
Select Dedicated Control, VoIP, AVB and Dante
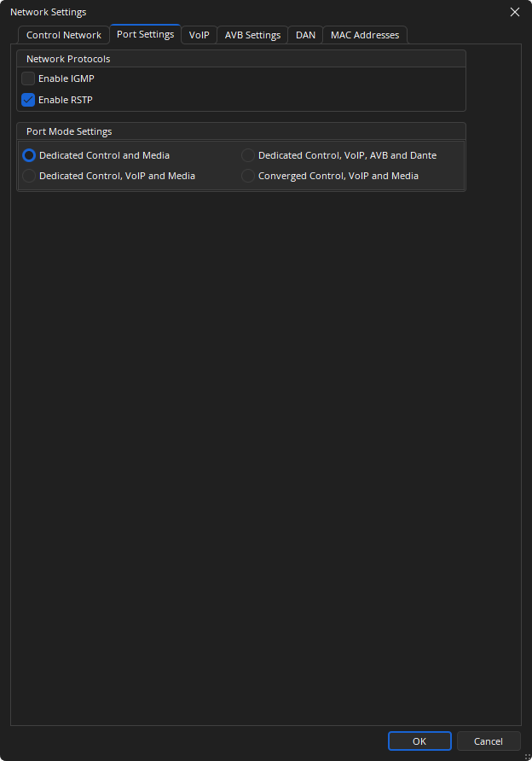(249, 155)
